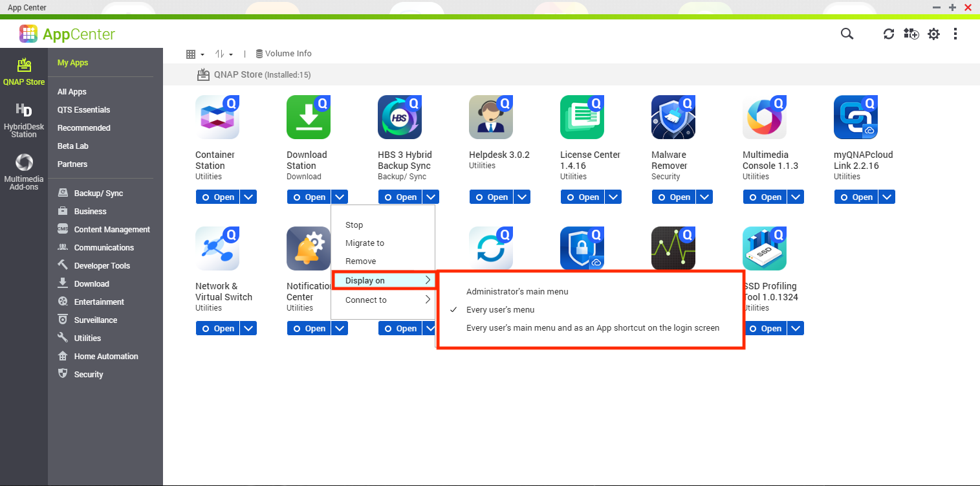The image size is (980, 486).
Task: Select Utilities category in the sidebar
Action: point(87,338)
